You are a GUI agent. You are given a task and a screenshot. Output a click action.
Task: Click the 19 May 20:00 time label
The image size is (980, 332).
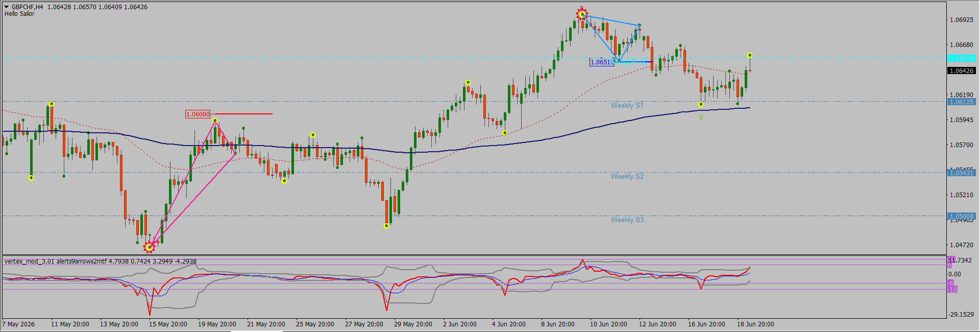pyautogui.click(x=217, y=324)
